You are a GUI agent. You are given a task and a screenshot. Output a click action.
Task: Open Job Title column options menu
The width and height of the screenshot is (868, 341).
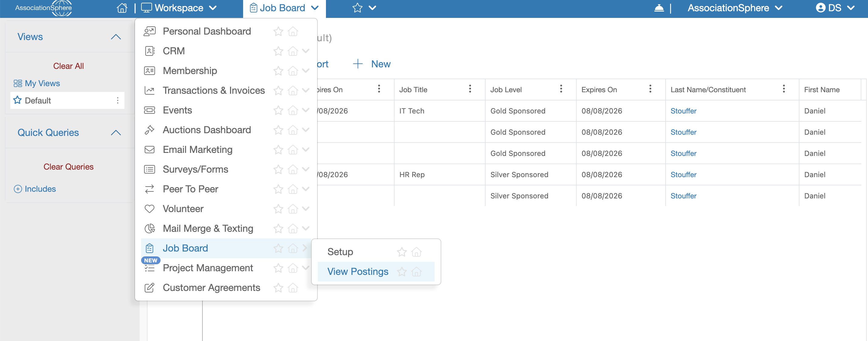coord(470,89)
